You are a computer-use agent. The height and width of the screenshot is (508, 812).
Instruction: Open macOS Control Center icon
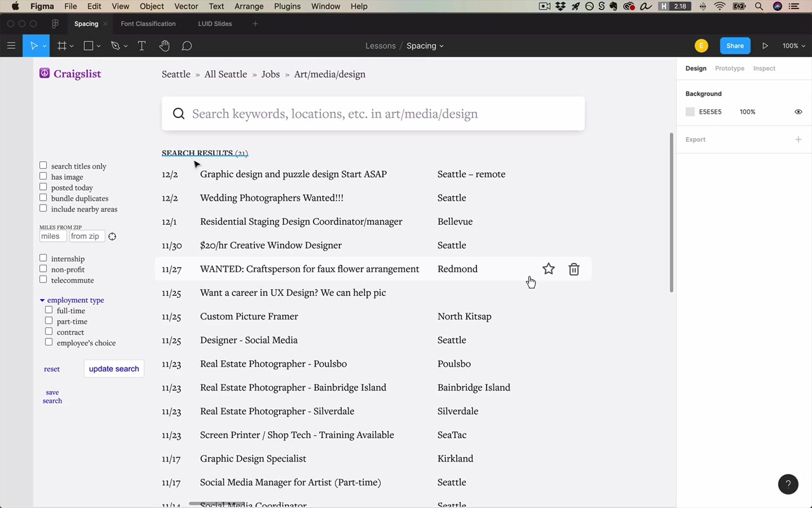point(794,6)
